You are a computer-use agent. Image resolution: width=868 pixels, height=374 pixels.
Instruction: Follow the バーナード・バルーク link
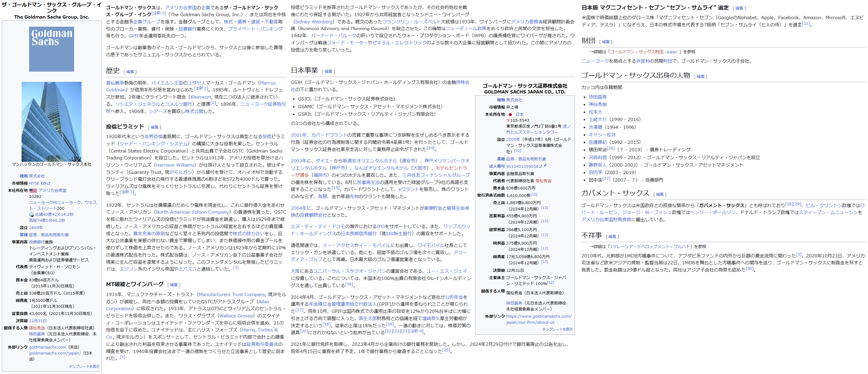(333, 36)
